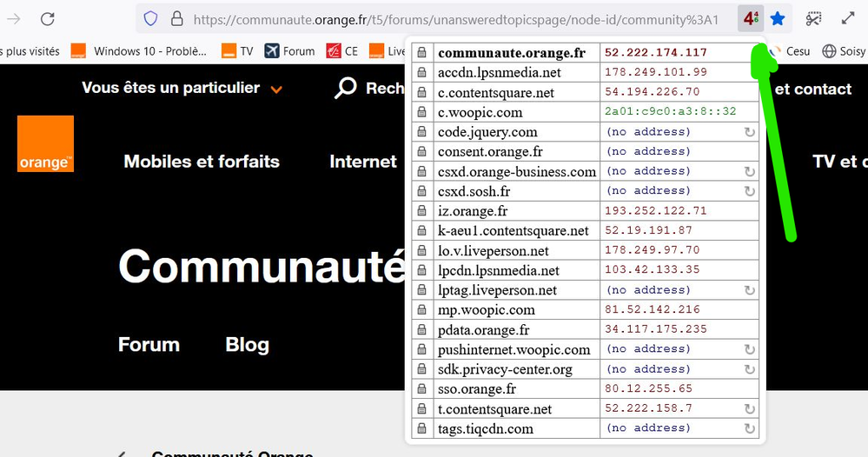868x457 pixels.
Task: Click the refresh arrow for pushinternet.woopic.com
Action: [x=750, y=349]
